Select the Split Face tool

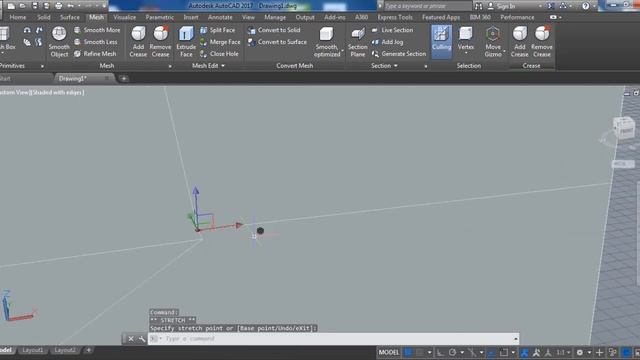coord(218,30)
